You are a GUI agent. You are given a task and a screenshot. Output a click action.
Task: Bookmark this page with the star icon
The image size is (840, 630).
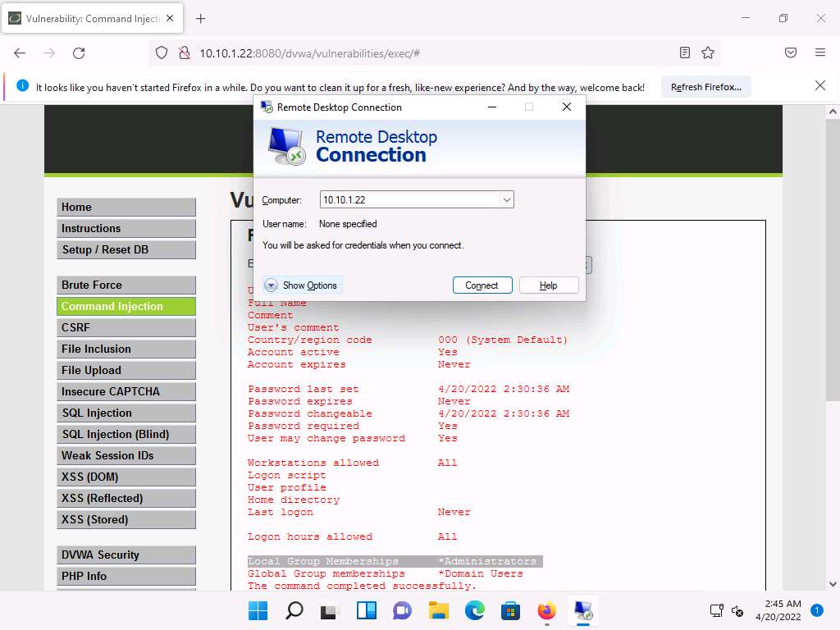708,52
